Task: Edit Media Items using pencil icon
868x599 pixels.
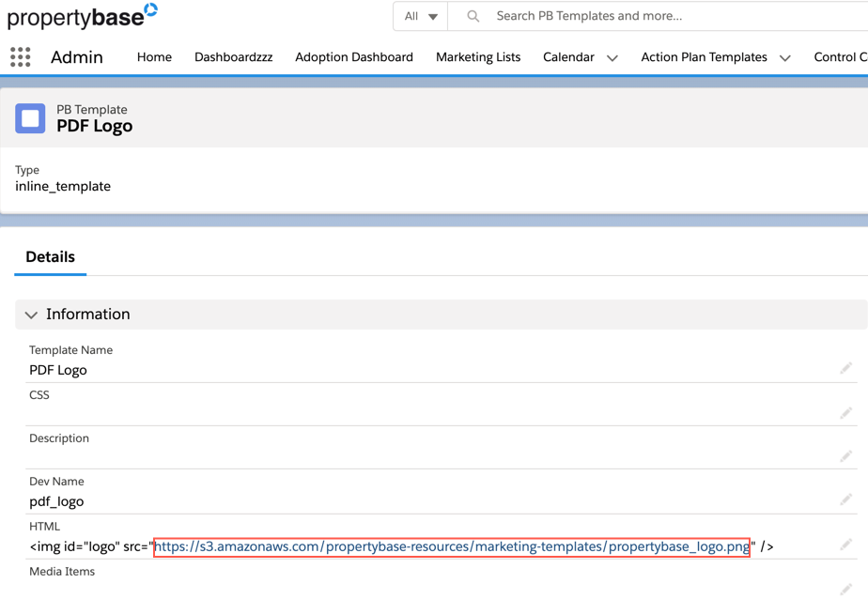Action: point(845,589)
